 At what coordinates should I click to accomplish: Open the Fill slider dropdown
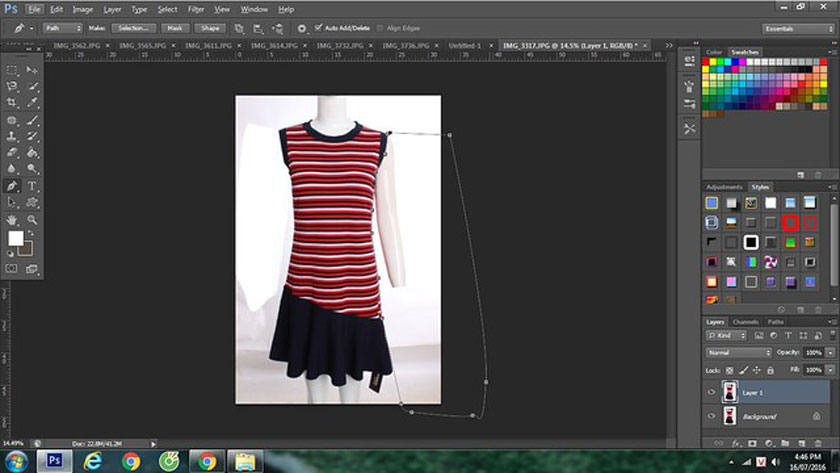(x=830, y=370)
